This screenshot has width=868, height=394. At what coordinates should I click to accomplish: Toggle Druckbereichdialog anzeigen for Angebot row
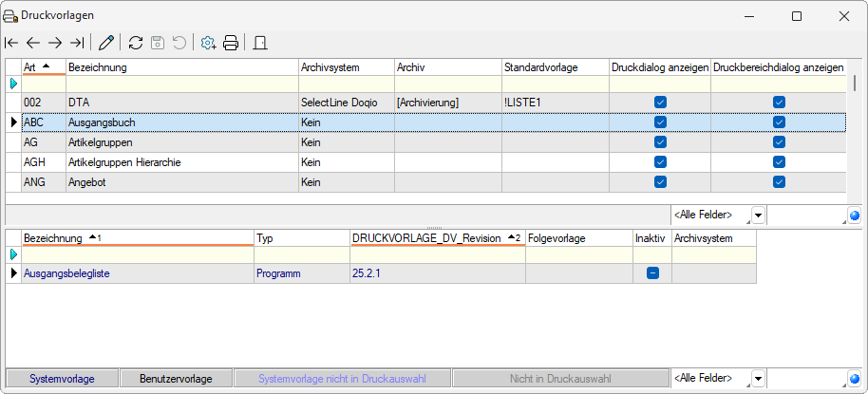(x=779, y=181)
